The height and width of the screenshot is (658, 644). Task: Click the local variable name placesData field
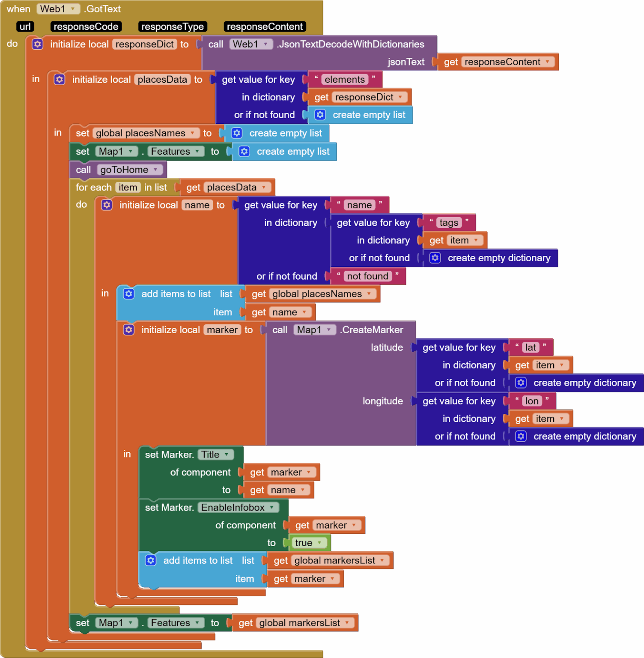tap(162, 79)
